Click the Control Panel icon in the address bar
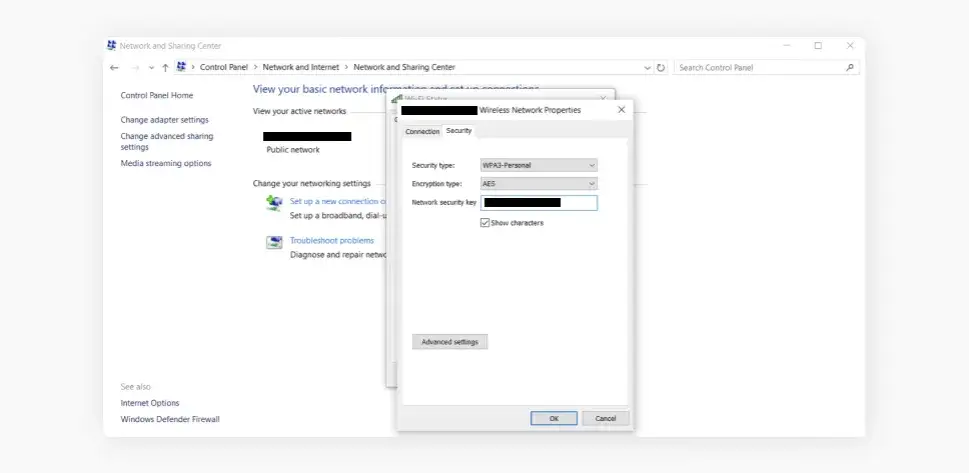 (181, 67)
